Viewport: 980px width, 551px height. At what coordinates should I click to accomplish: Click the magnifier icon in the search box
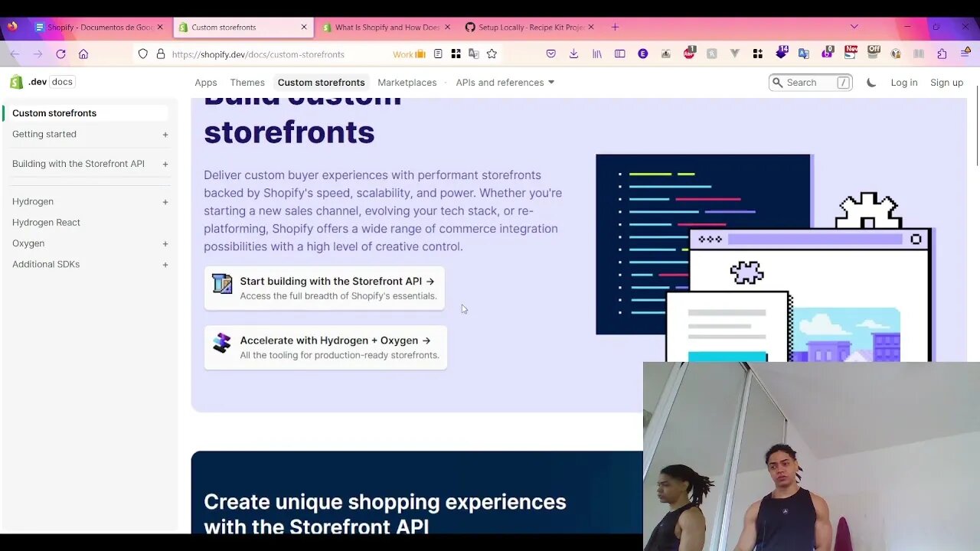click(778, 83)
